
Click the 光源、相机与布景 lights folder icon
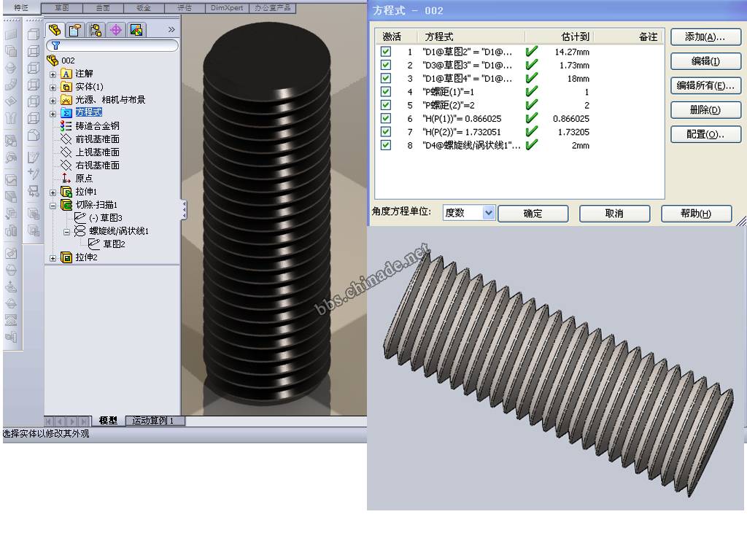66,100
